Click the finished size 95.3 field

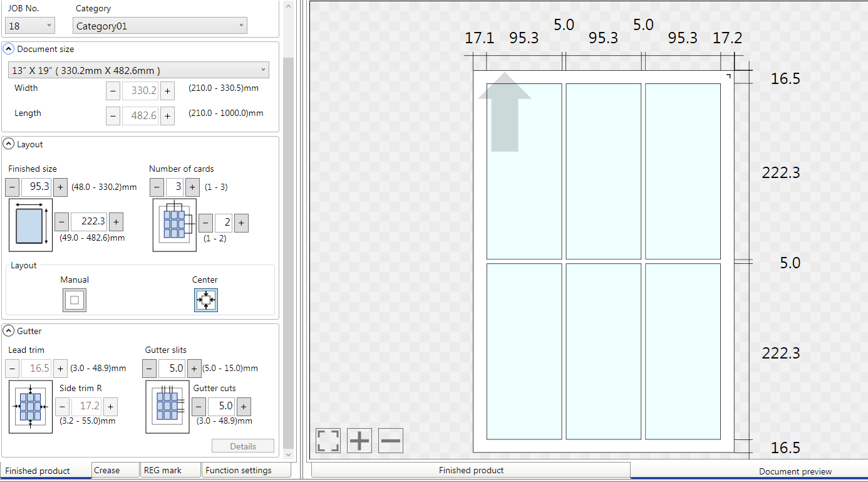coord(36,187)
